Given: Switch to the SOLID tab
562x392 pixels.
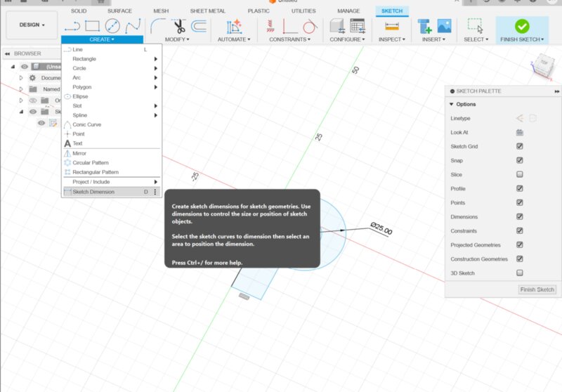Looking at the screenshot, I should pos(79,11).
